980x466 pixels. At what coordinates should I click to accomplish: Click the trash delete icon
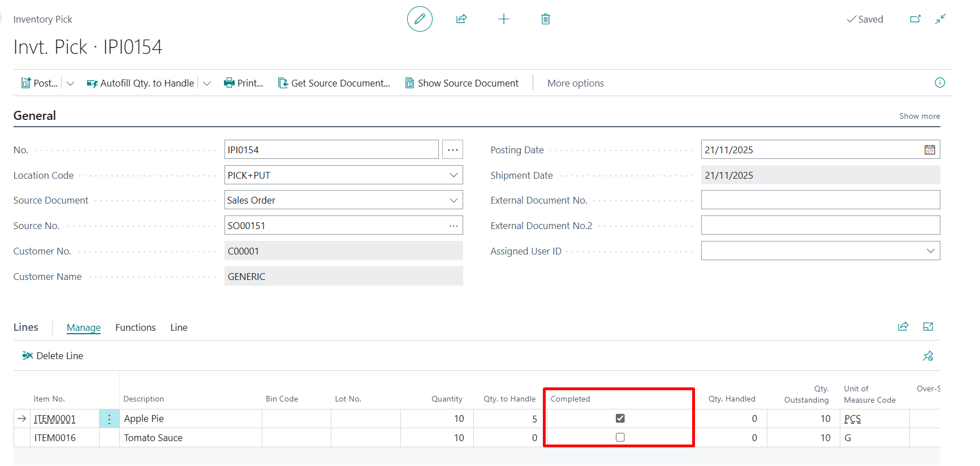coord(545,19)
